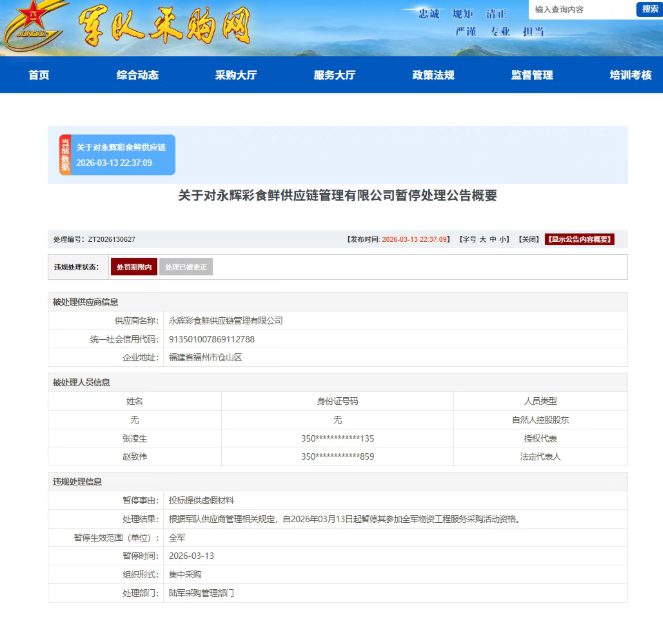The height and width of the screenshot is (620, 663).
Task: Select the 处理已被更正 status tab
Action: 185,267
